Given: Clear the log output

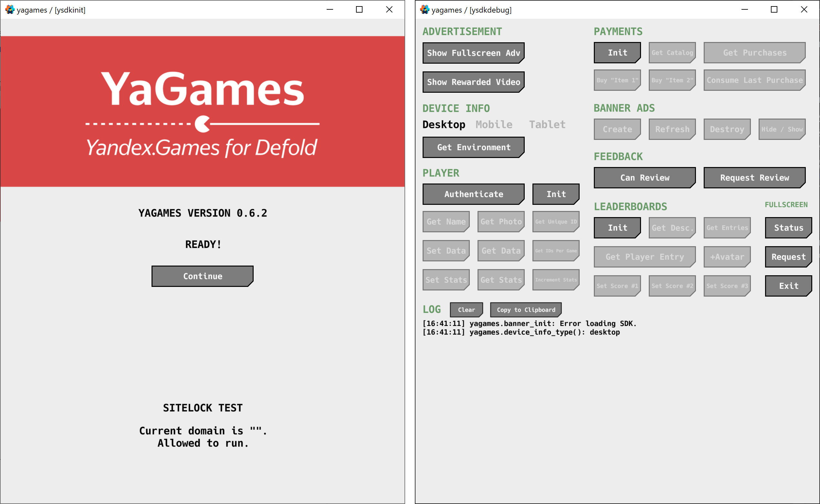Looking at the screenshot, I should [466, 310].
